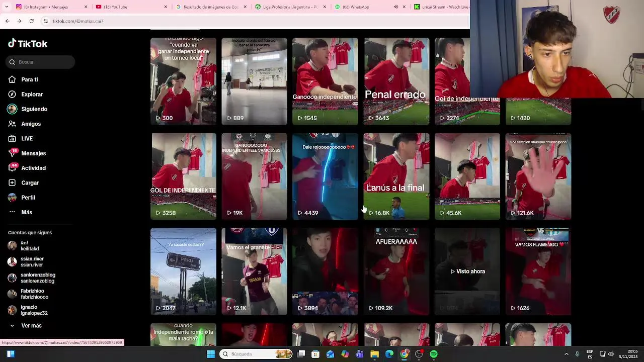644x362 pixels.
Task: Open the video with 121.6K views
Action: click(x=538, y=176)
